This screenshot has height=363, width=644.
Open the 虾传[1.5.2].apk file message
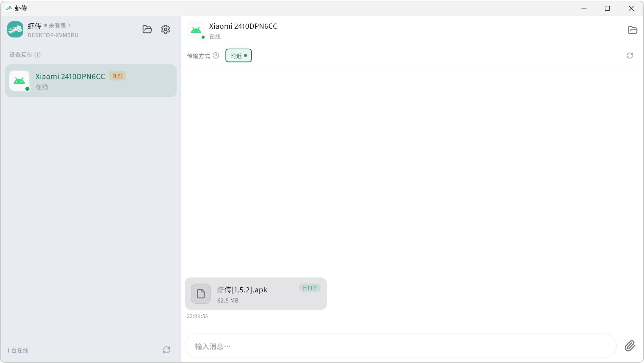[256, 294]
